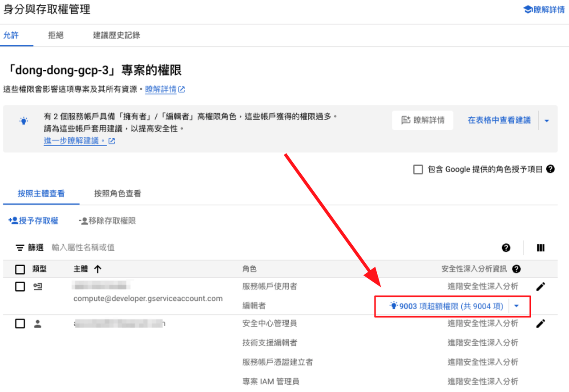This screenshot has height=392, width=569.
Task: Switch to the 允許 tab
Action: pos(11,35)
